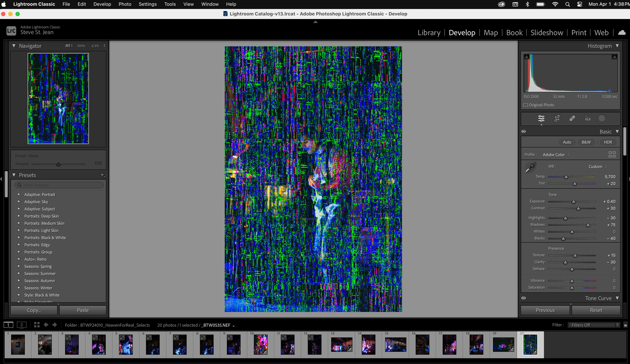Open the Profile Browser grid icon
This screenshot has width=630, height=364.
tap(612, 155)
